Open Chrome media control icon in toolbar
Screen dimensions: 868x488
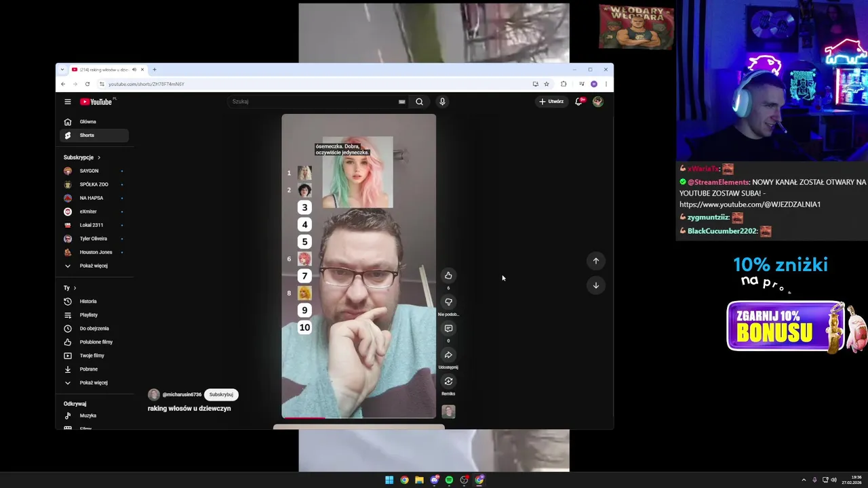(582, 84)
